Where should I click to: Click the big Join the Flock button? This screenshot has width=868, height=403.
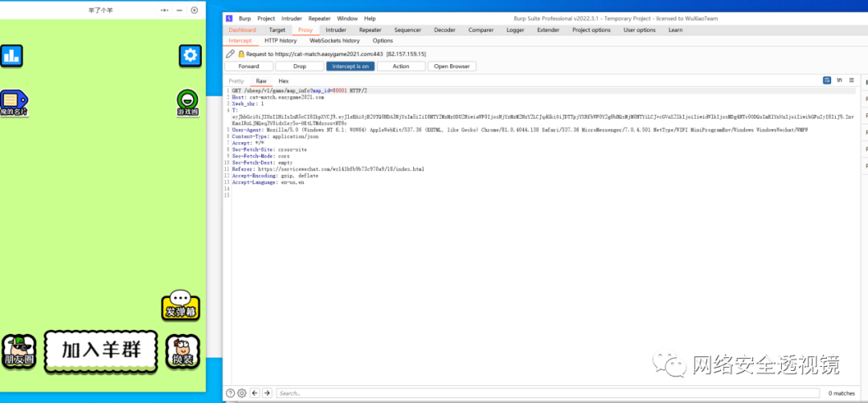[101, 351]
